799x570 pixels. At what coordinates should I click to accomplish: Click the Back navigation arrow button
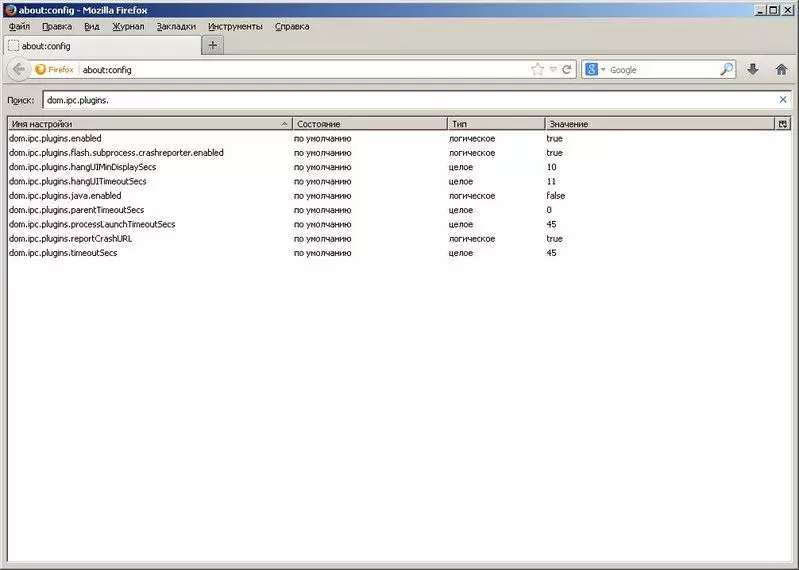[19, 69]
